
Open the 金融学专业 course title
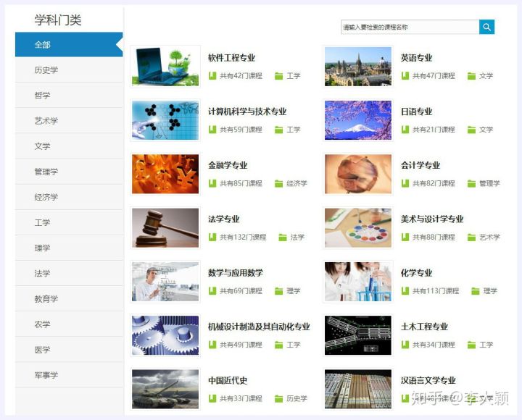click(x=228, y=165)
